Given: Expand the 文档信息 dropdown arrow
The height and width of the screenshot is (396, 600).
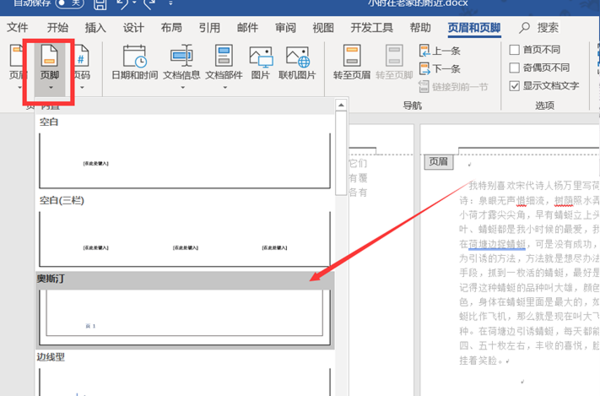Looking at the screenshot, I should (183, 88).
